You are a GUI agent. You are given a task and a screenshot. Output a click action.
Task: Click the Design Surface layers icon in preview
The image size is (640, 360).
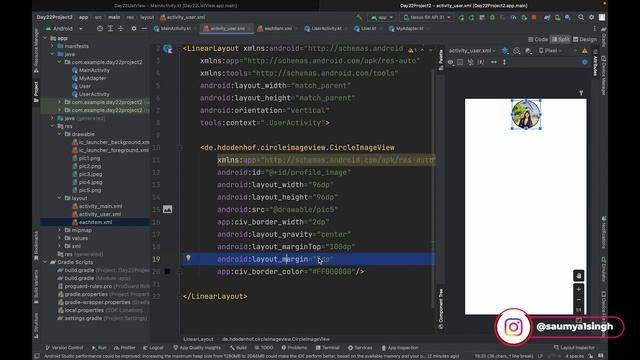pyautogui.click(x=505, y=51)
